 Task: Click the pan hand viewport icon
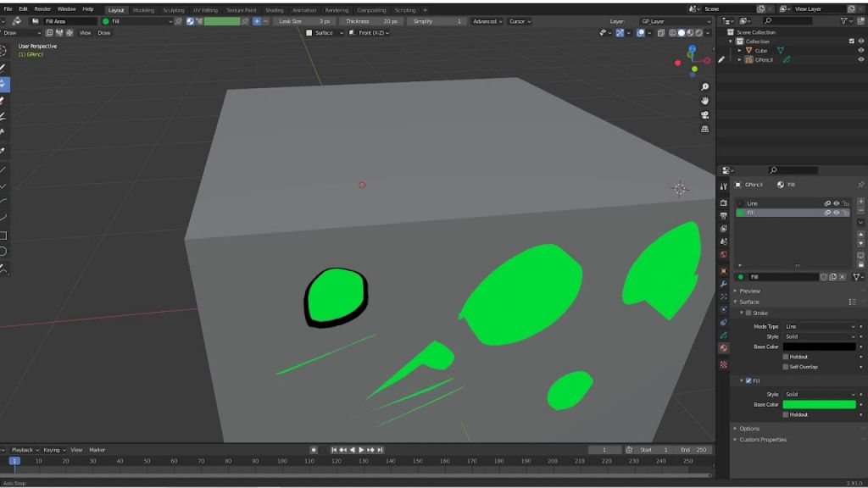(704, 102)
